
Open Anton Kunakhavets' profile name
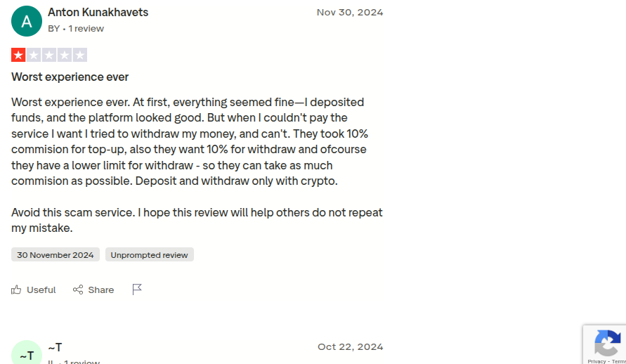point(98,13)
